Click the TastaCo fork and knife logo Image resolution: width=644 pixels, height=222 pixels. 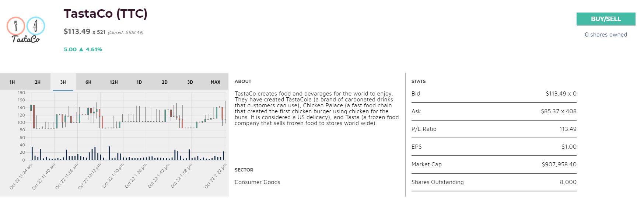[x=25, y=30]
